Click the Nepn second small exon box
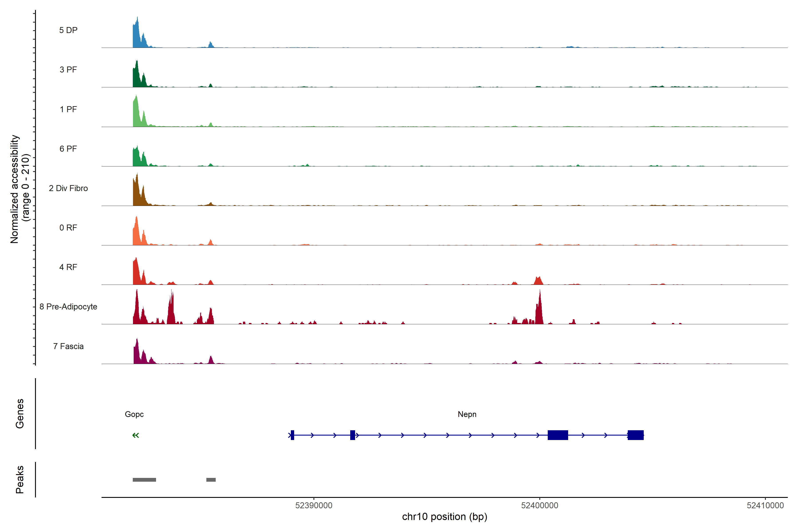Image resolution: width=798 pixels, height=532 pixels. [352, 435]
